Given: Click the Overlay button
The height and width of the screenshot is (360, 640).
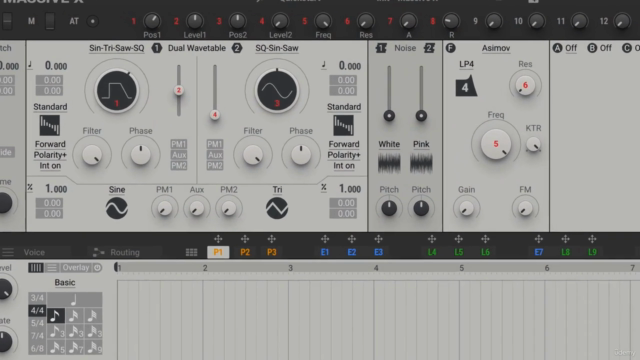Looking at the screenshot, I should pos(76,268).
